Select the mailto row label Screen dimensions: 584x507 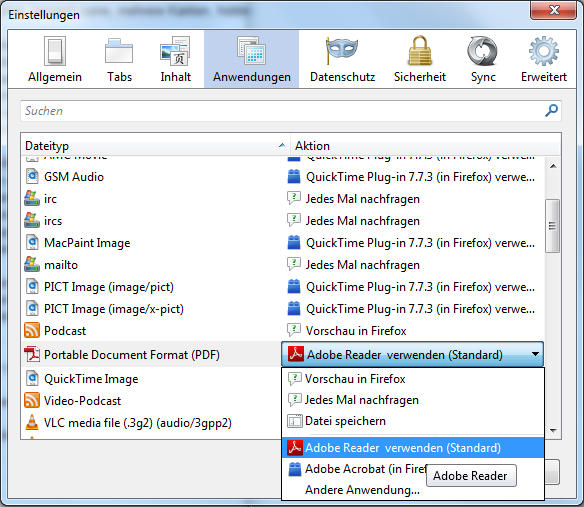[x=61, y=264]
